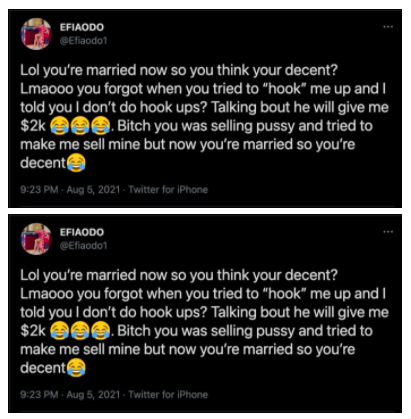Open EFIAODO display name in second tweet

point(82,232)
